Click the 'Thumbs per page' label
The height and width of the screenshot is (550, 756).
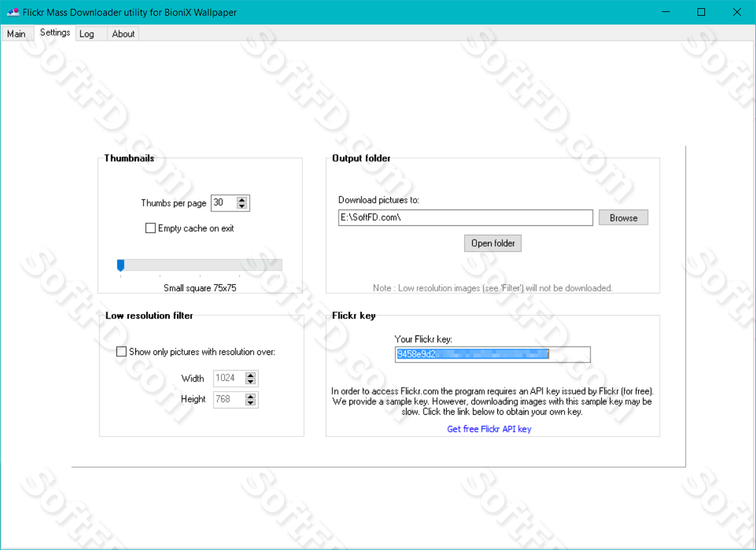pyautogui.click(x=174, y=203)
